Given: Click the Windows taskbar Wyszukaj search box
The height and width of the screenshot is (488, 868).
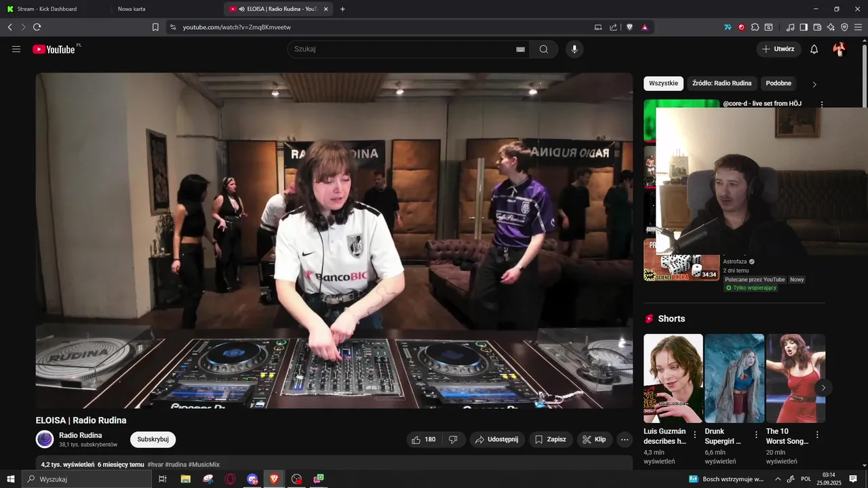Looking at the screenshot, I should point(87,479).
